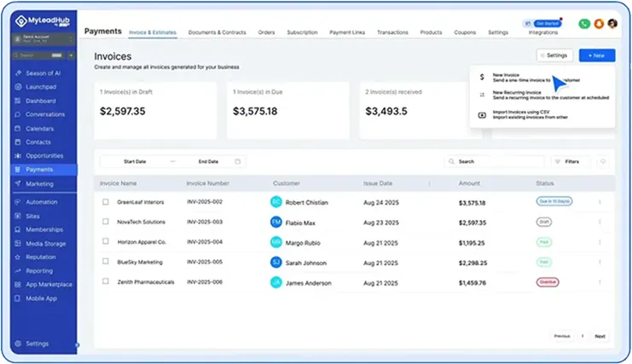632x364 pixels.
Task: Switch to Invoice & Estimates tab
Action: 153,32
